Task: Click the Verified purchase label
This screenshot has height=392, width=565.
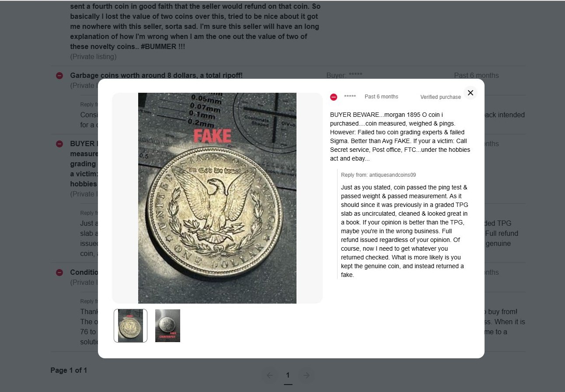Action: [x=440, y=97]
